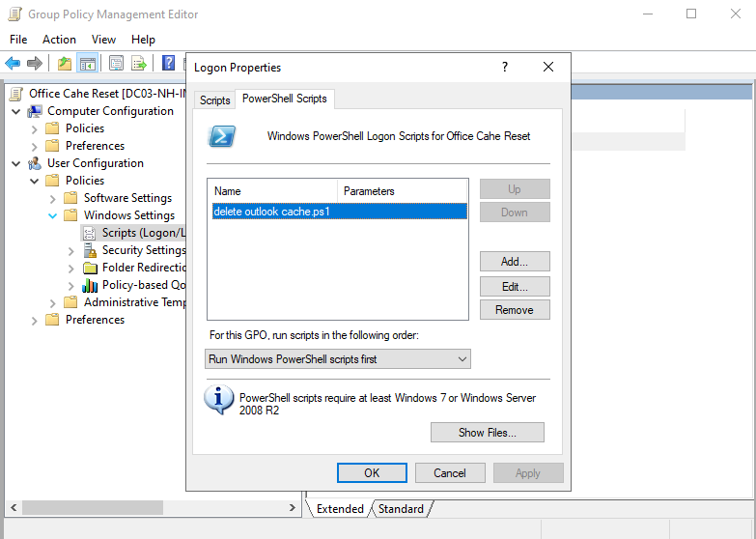This screenshot has height=539, width=756.
Task: Select the Windows Settings tree item
Action: pos(129,215)
